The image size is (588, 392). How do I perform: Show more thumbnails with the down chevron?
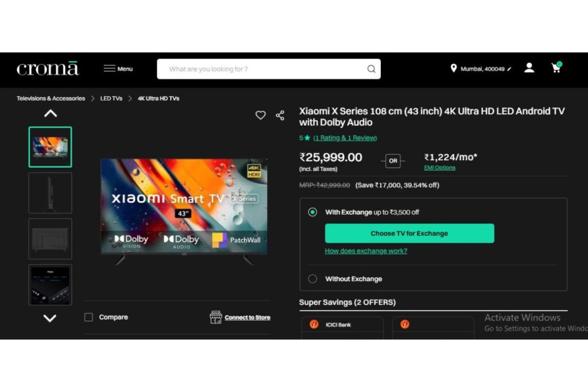pyautogui.click(x=50, y=318)
